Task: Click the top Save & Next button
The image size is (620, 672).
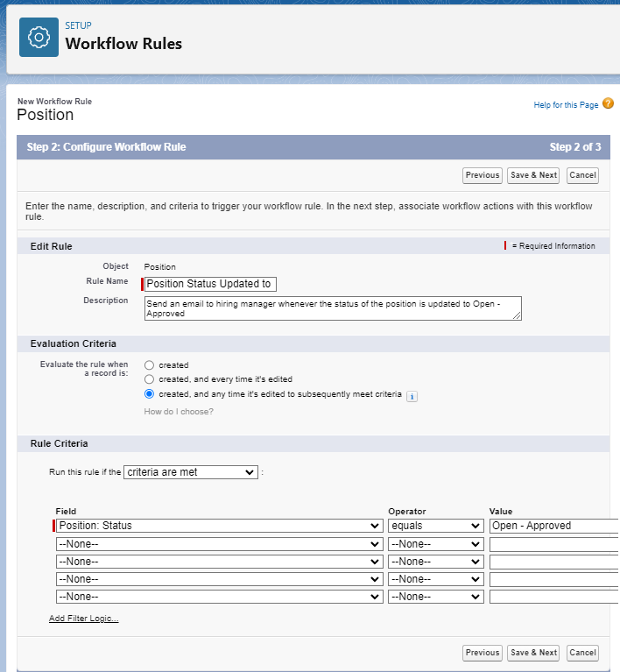Action: [x=533, y=175]
